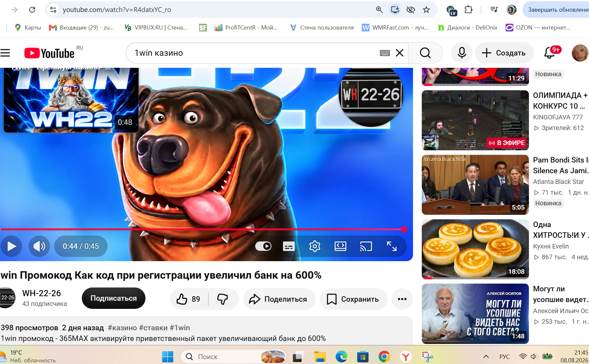Dislike the video with thumbs down
The height and width of the screenshot is (364, 589).
223,299
